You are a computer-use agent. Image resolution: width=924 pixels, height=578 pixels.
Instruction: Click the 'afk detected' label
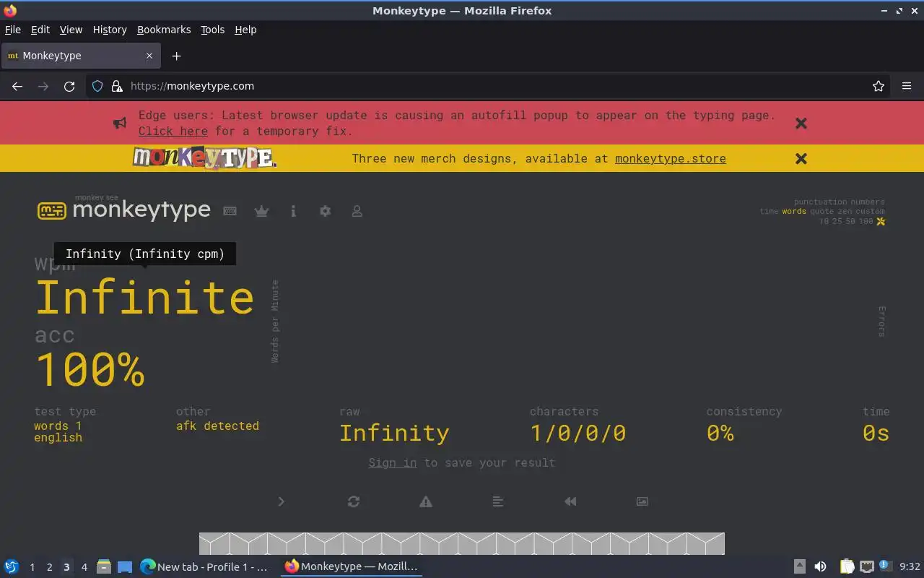[x=217, y=426]
